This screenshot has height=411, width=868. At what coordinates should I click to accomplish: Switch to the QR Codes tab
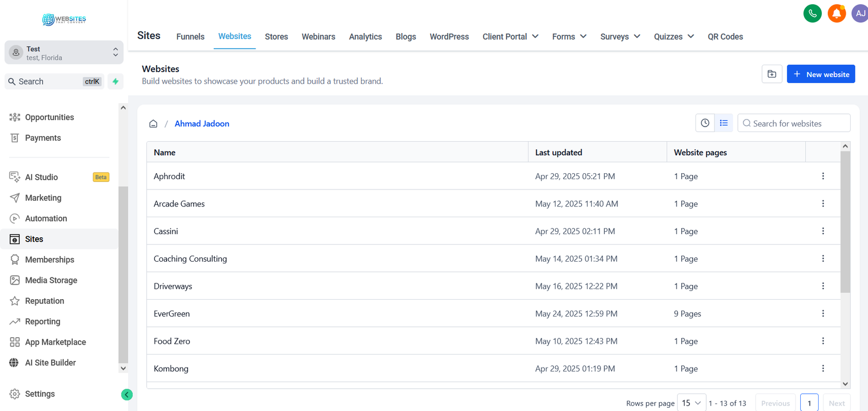click(x=725, y=36)
